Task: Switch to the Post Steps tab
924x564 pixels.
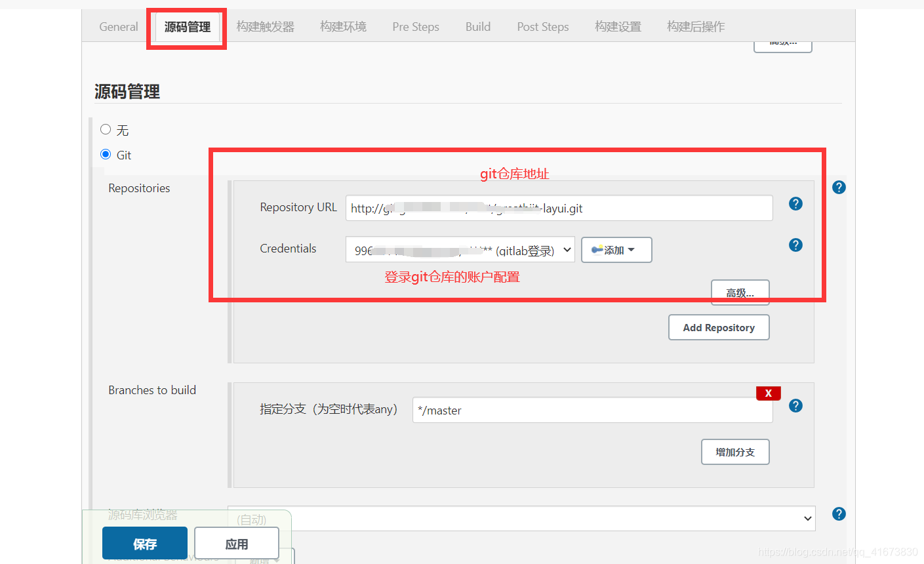Action: 543,27
